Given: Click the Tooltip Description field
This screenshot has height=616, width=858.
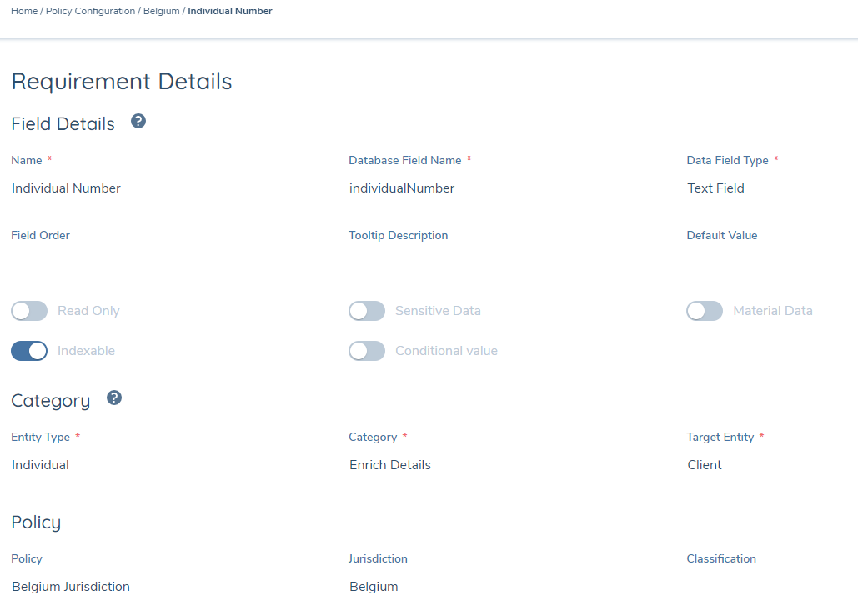Looking at the screenshot, I should [x=500, y=263].
